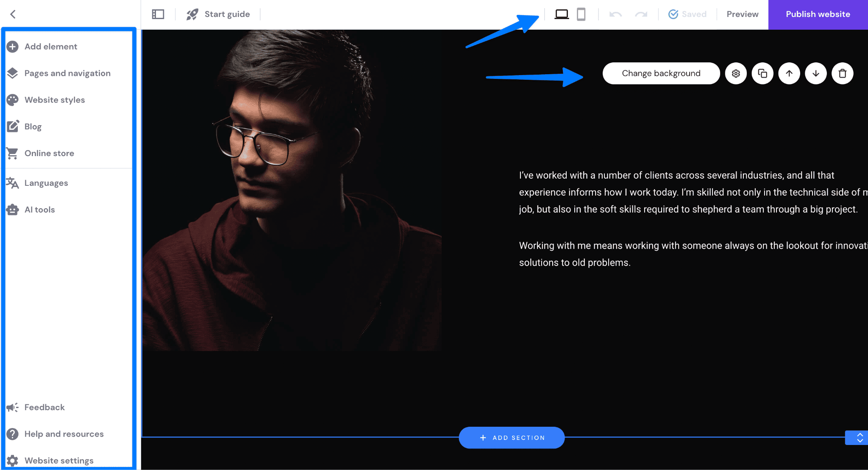The width and height of the screenshot is (868, 470).
Task: Click the delete section trash icon
Action: coord(843,73)
